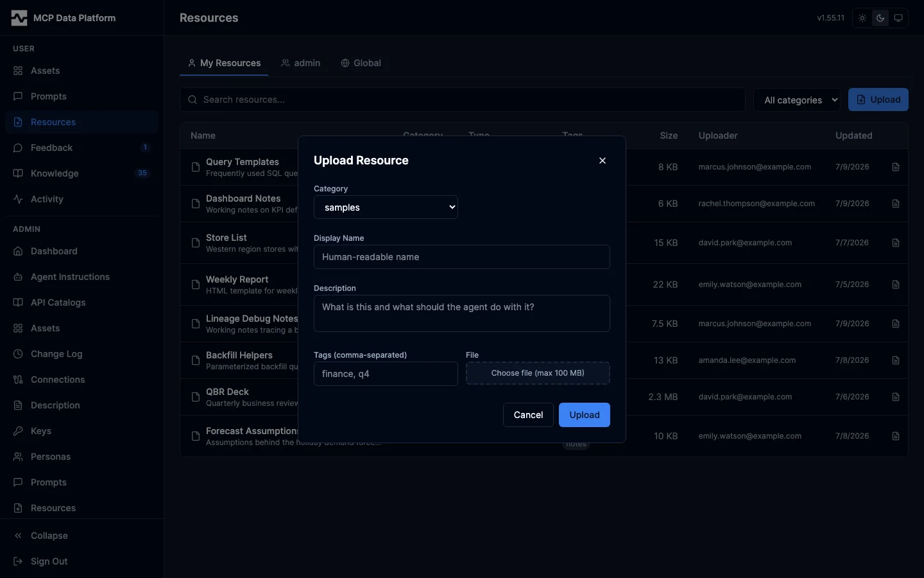The width and height of the screenshot is (924, 578).
Task: Click Uploader column header
Action: click(x=718, y=136)
